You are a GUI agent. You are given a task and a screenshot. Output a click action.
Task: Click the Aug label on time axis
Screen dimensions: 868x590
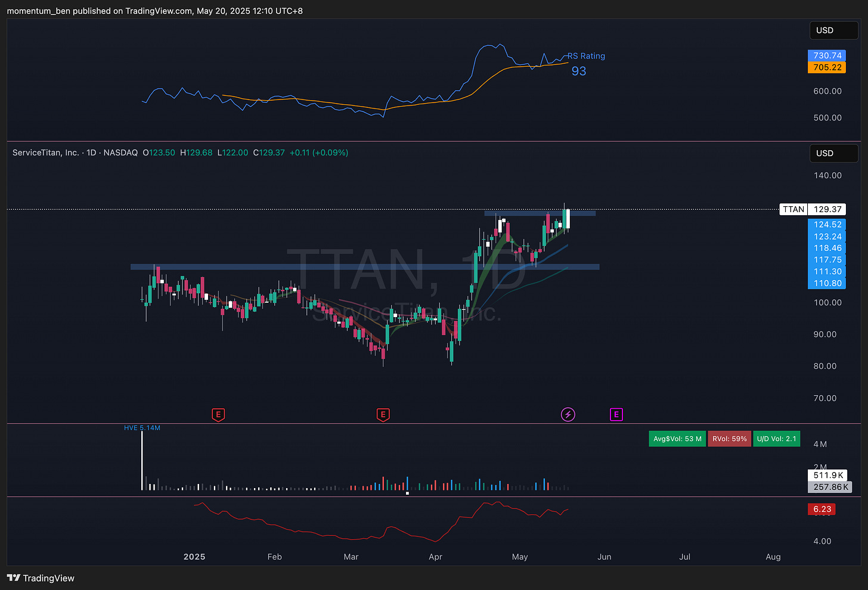click(773, 557)
